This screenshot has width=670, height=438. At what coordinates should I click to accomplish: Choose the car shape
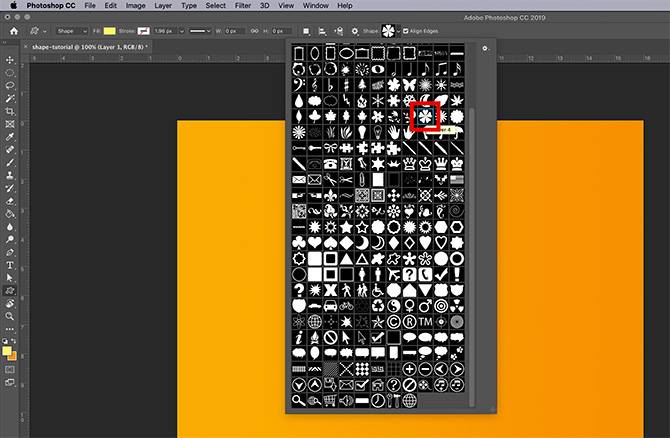click(x=330, y=306)
